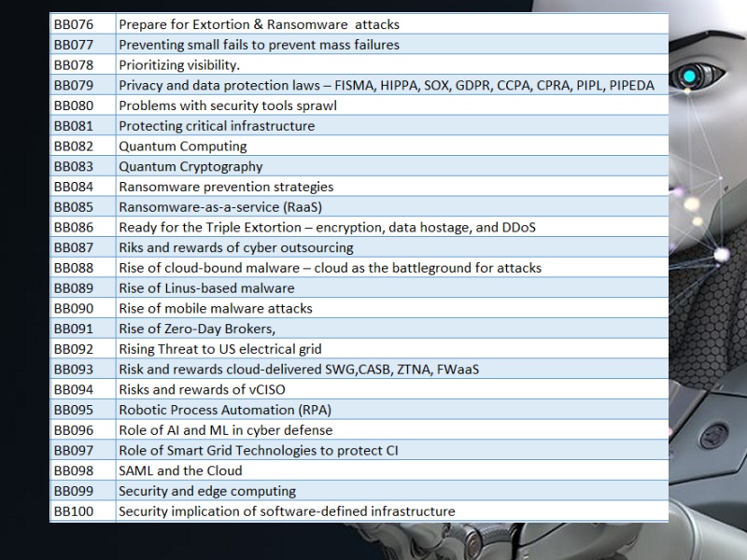This screenshot has width=747, height=560.
Task: Click the BB100 code cell
Action: (x=74, y=511)
